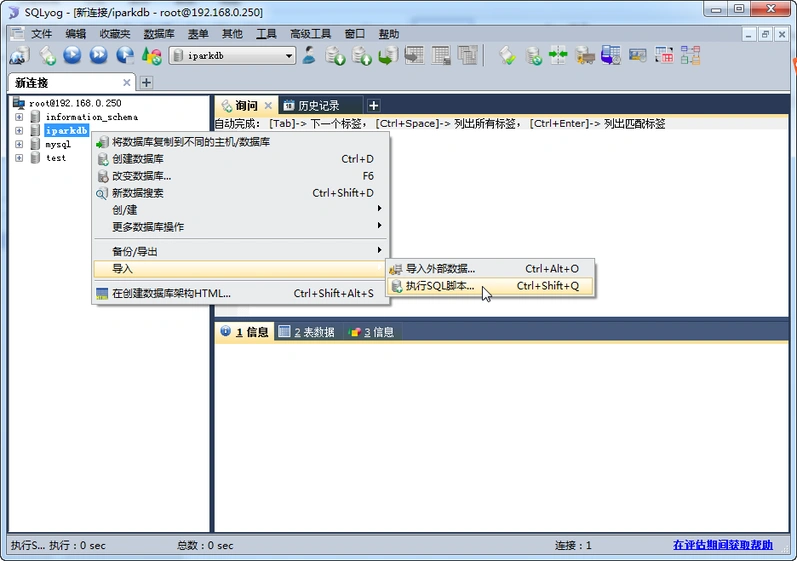
Task: Select 新数据搜索 in context menu
Action: [x=240, y=193]
